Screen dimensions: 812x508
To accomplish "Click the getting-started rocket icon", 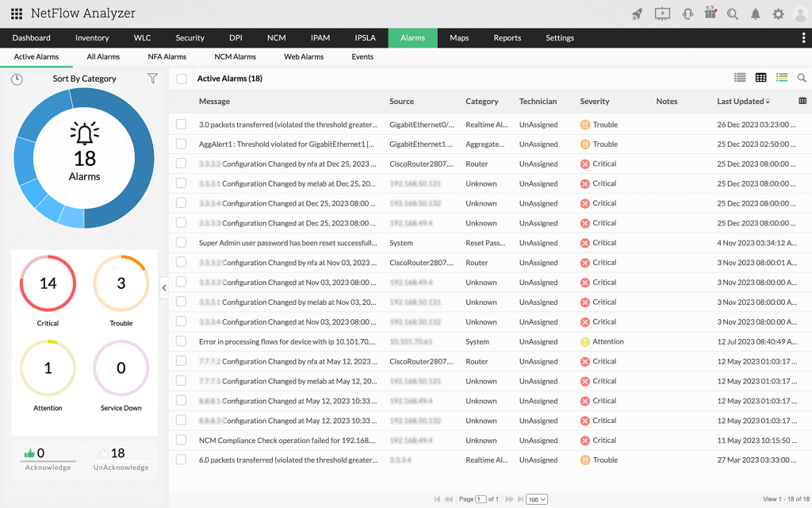I will point(637,13).
